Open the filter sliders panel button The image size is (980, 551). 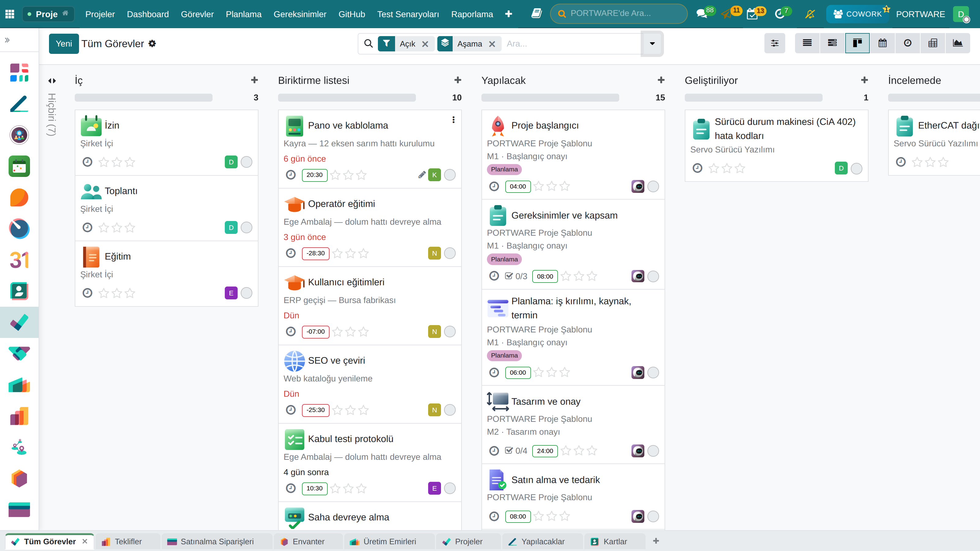point(775,43)
